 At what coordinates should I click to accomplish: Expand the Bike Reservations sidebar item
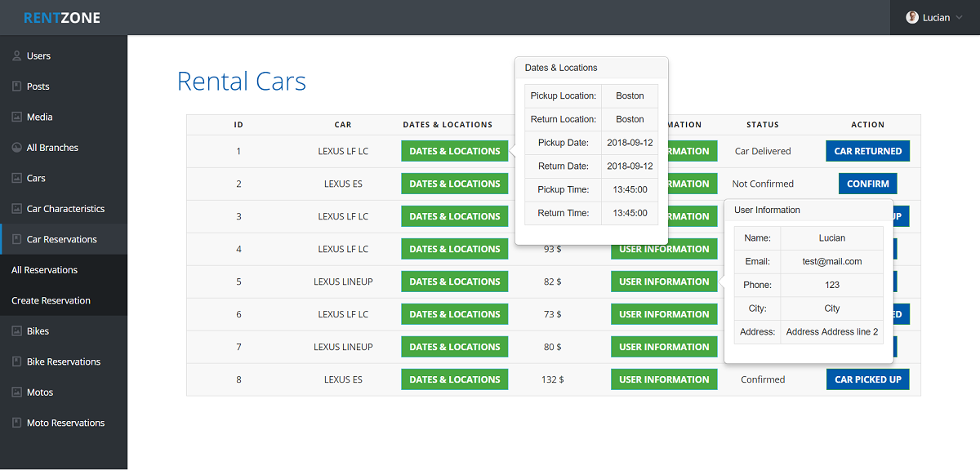(63, 361)
